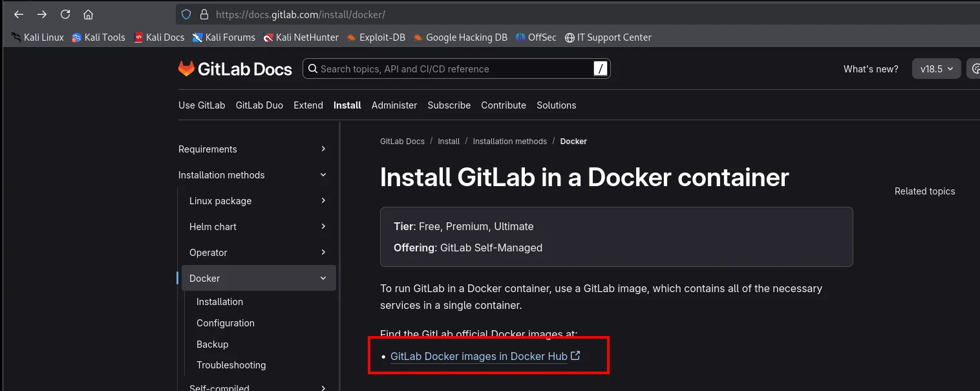The width and height of the screenshot is (980, 391).
Task: Expand the Requirements chevron
Action: [323, 149]
